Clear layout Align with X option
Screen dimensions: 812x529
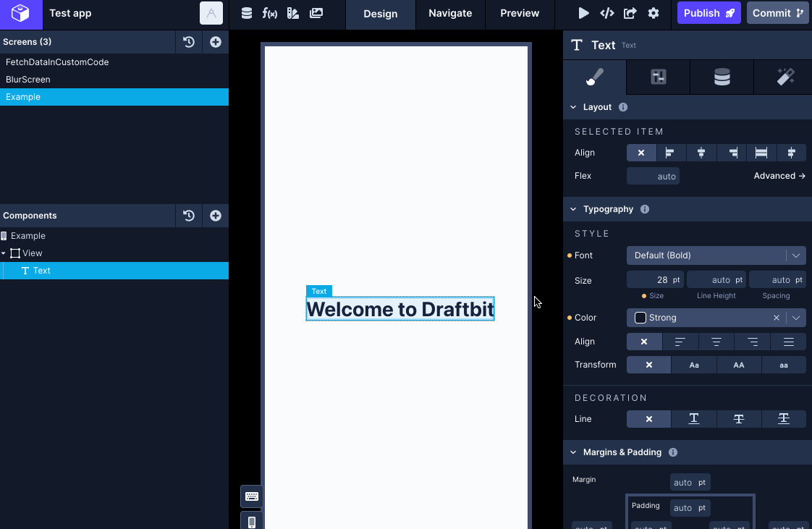tap(641, 153)
